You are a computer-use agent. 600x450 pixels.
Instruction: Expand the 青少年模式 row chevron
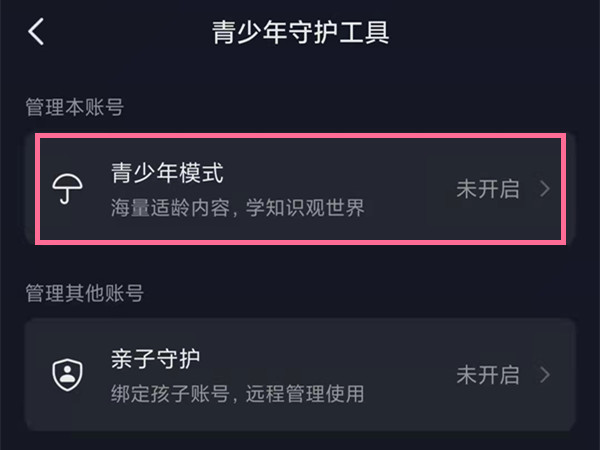click(545, 189)
